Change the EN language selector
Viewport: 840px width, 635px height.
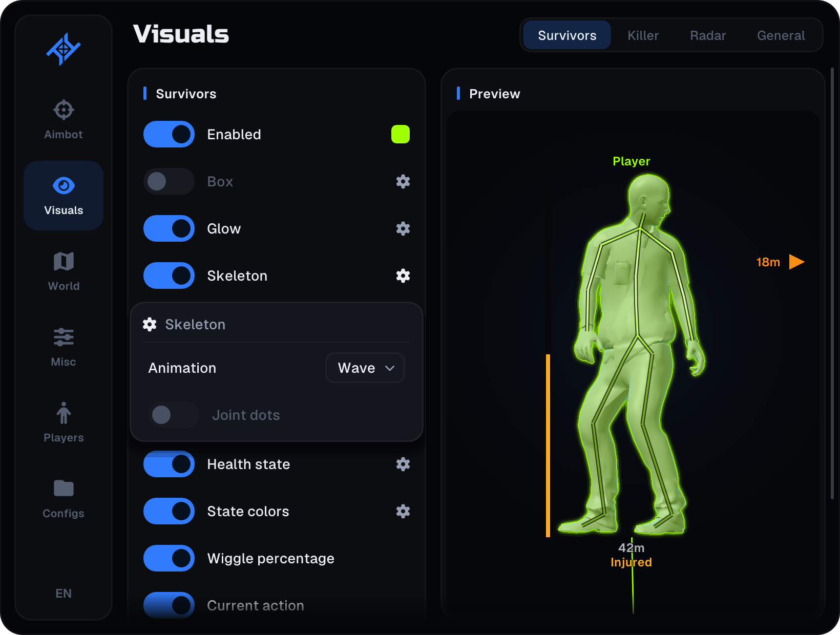click(64, 593)
